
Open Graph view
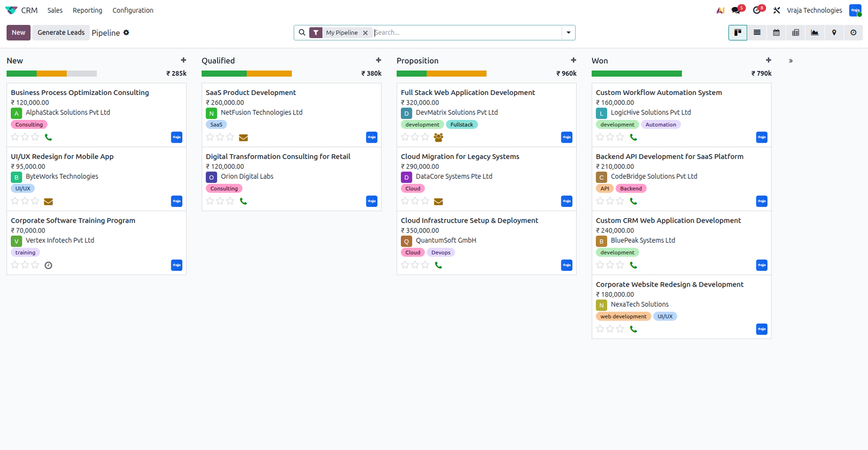815,33
